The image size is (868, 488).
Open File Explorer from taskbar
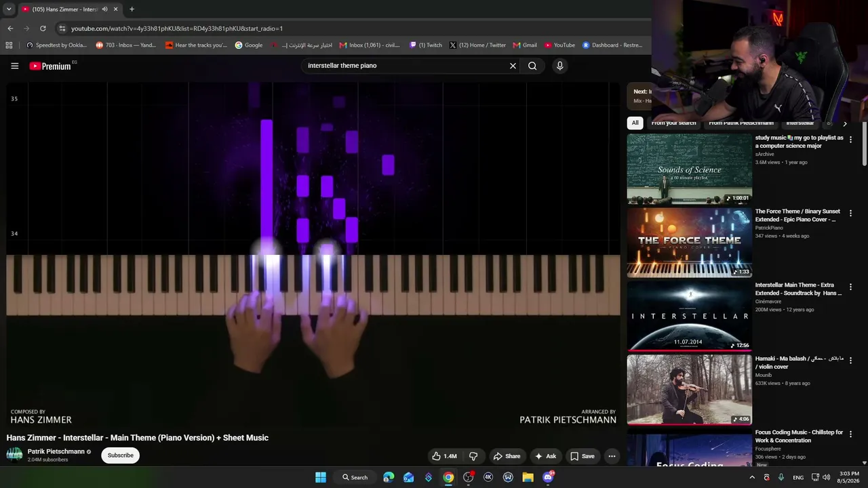[x=528, y=477]
